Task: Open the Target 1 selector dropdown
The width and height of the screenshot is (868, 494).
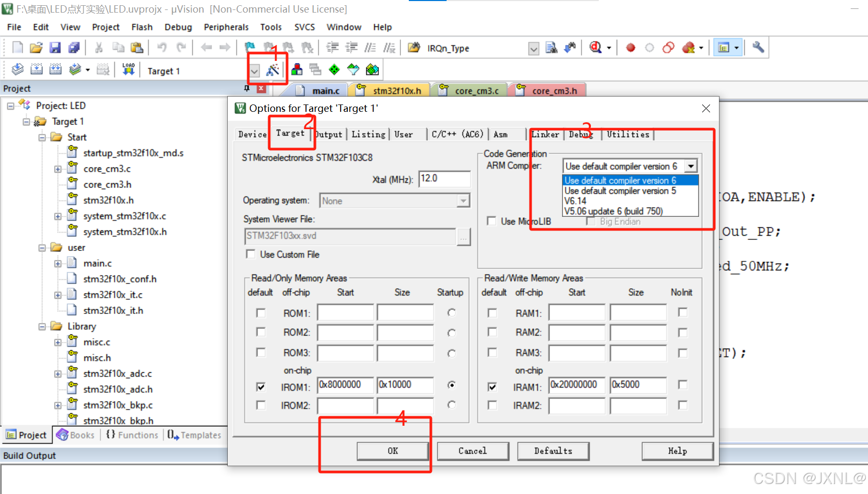Action: tap(255, 71)
